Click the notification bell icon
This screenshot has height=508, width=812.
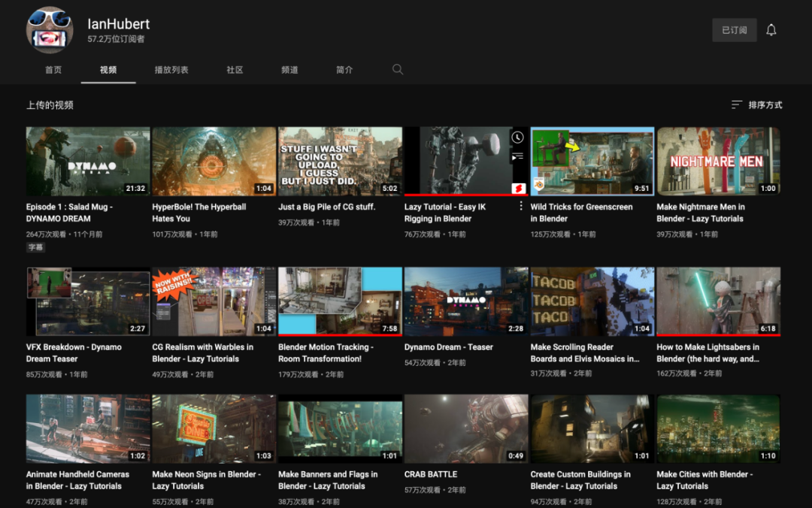click(771, 30)
